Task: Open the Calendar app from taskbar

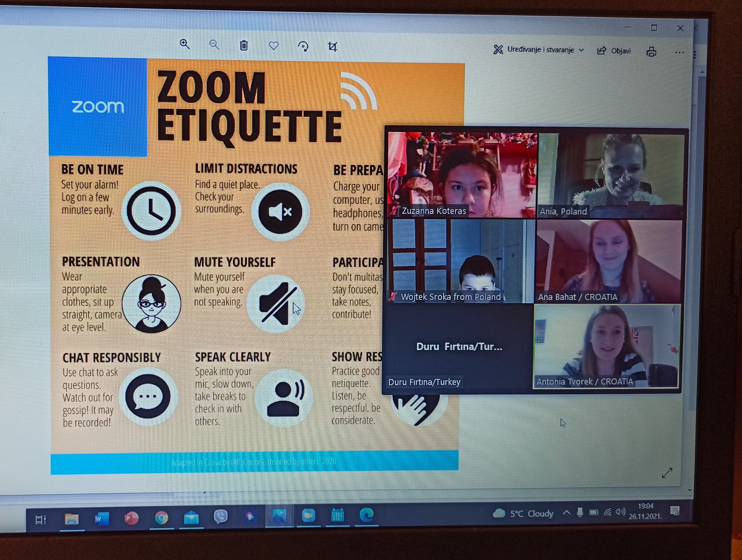Action: click(338, 516)
